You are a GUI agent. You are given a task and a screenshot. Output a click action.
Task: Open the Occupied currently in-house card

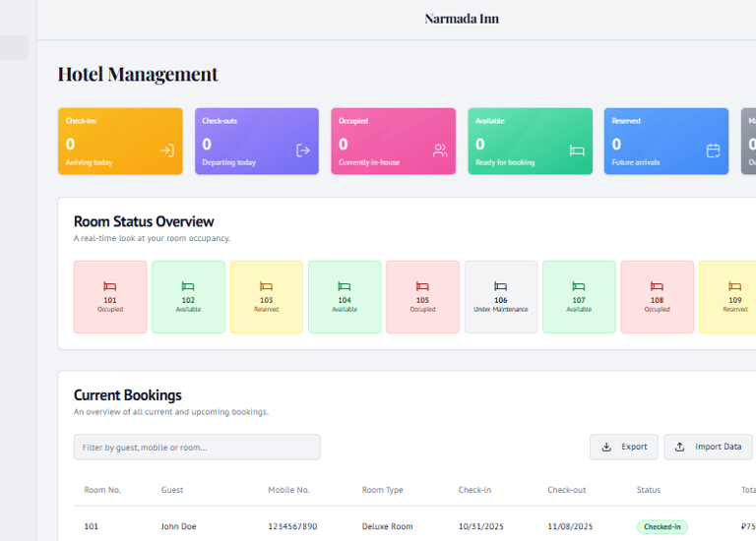point(393,141)
